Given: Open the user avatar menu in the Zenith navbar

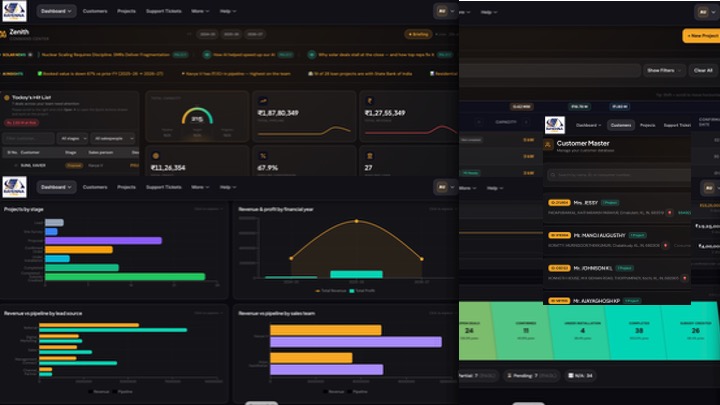Looking at the screenshot, I should tap(444, 11).
